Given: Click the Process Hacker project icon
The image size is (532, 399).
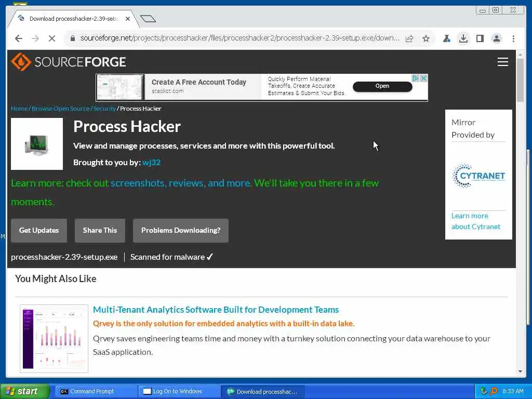Looking at the screenshot, I should tap(37, 144).
